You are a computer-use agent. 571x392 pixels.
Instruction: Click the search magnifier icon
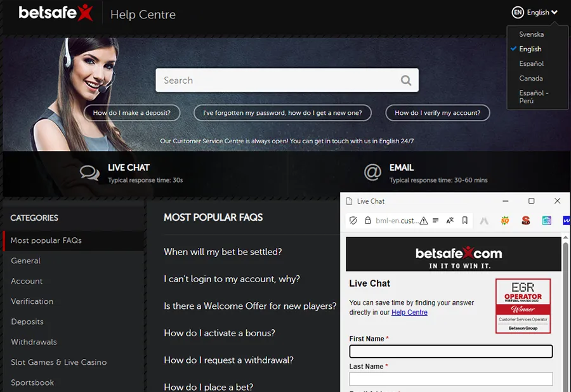click(x=405, y=80)
